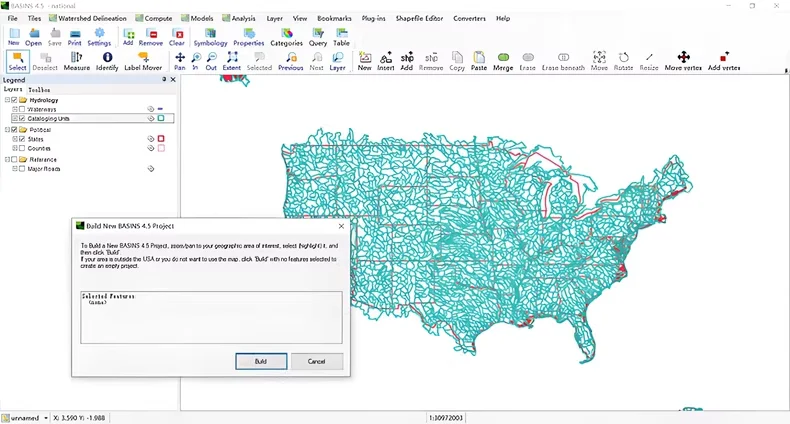Open the unnamed project dropdown in status bar

click(46, 418)
